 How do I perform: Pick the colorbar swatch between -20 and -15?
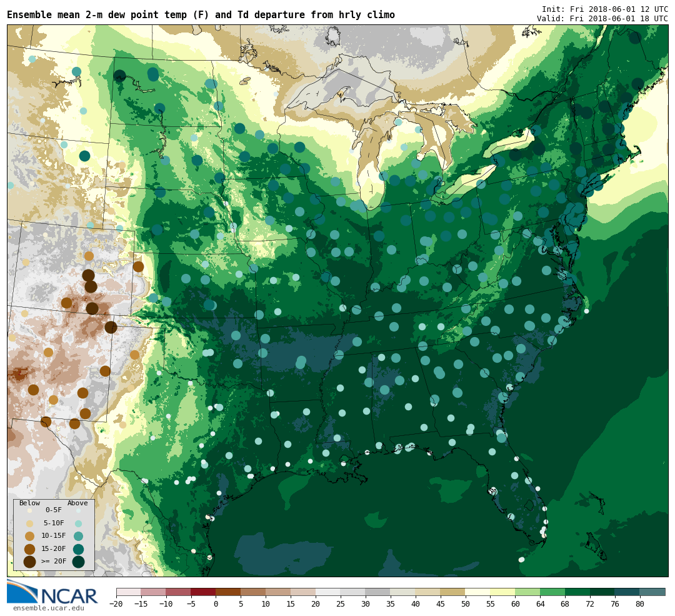point(128,592)
